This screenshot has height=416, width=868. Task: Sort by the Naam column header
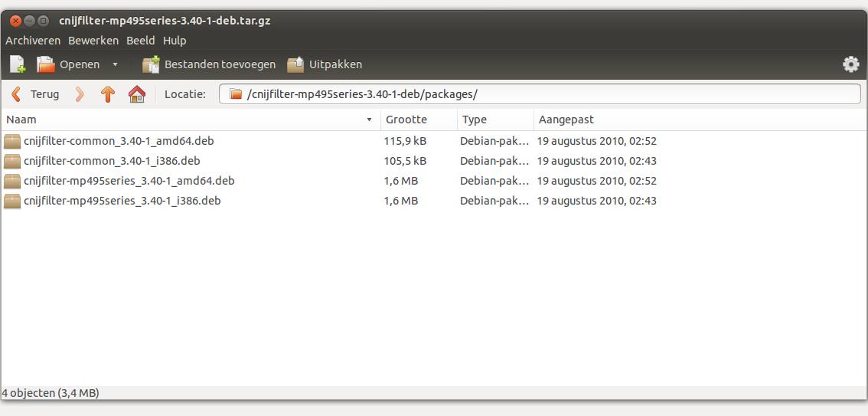[191, 120]
